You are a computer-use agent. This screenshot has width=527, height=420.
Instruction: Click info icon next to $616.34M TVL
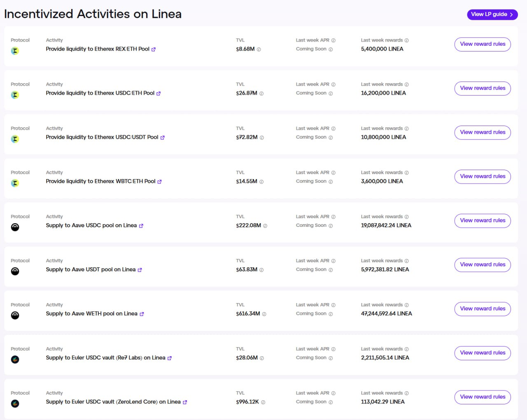tap(264, 314)
